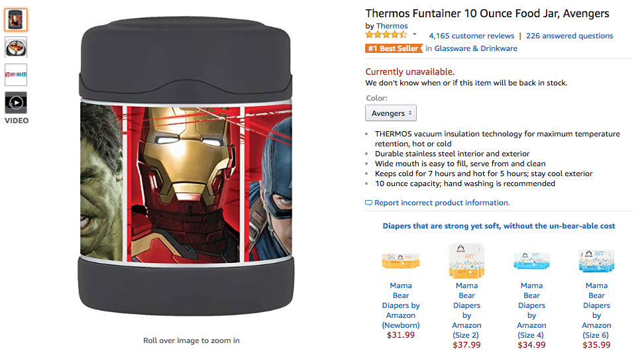Open Mama Bear Diapers Newborn product image
The height and width of the screenshot is (357, 644).
(x=401, y=261)
